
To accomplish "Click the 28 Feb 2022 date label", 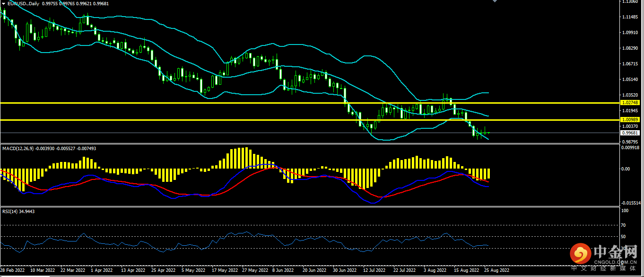I will pos(12,270).
